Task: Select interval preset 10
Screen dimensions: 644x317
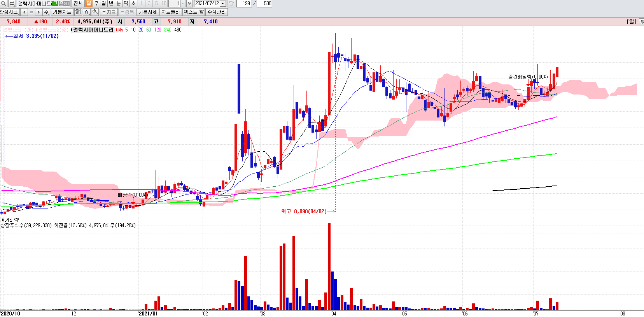Action: click(164, 4)
